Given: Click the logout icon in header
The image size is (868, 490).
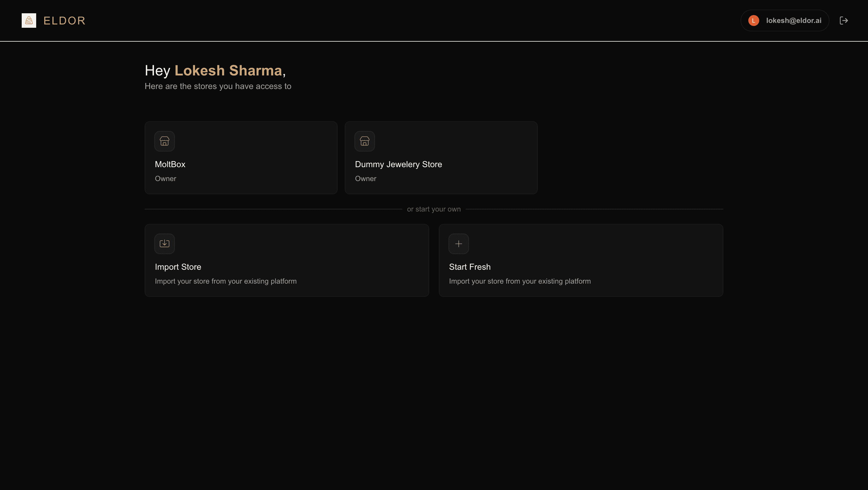Looking at the screenshot, I should (x=843, y=21).
